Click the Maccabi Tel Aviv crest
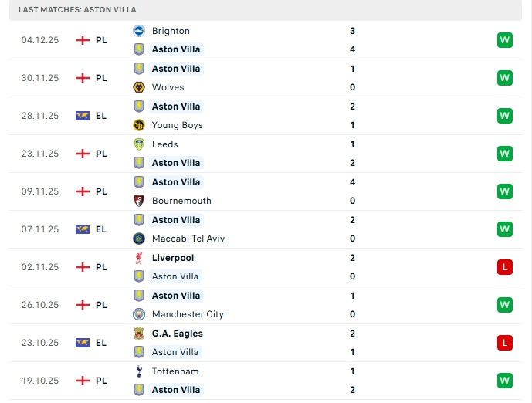Viewport: 532px width, 403px height. coord(139,239)
